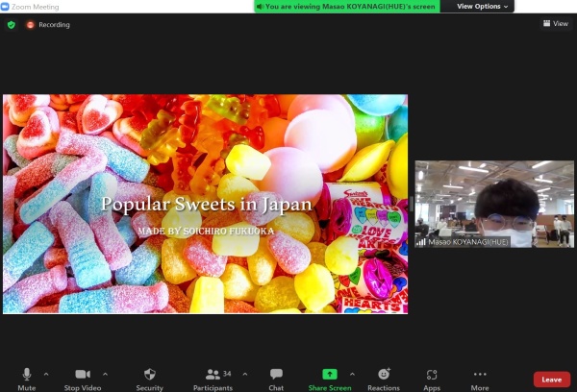Screen dimensions: 577x392
Task: Open video options arrow beside Stop Video
Action: tap(105, 374)
